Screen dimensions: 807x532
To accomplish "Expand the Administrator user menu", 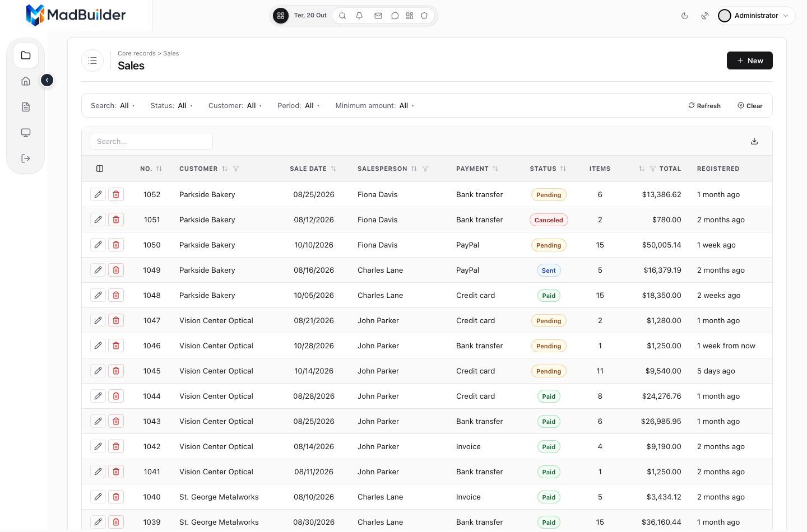I will pyautogui.click(x=754, y=16).
